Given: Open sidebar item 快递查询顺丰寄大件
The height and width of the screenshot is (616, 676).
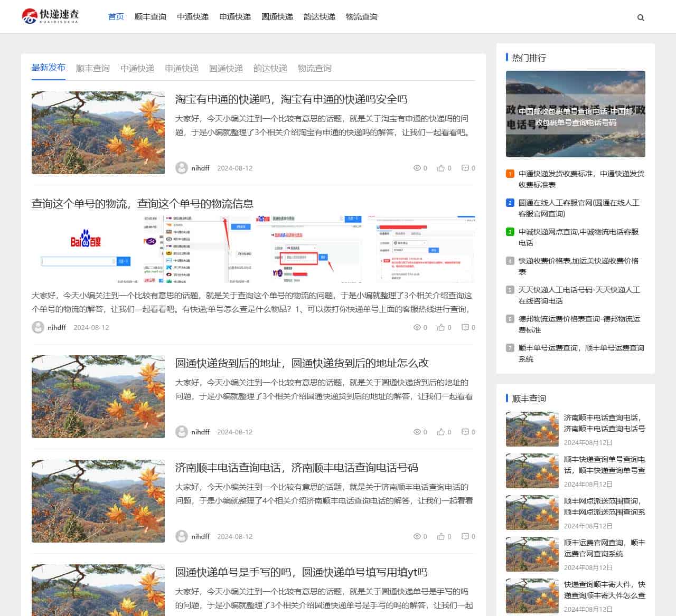Looking at the screenshot, I should click(605, 590).
